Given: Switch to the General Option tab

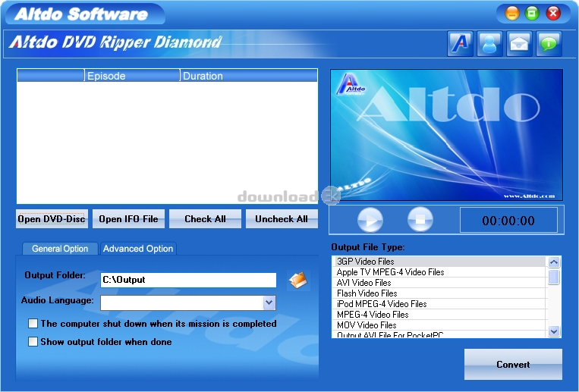Looking at the screenshot, I should point(60,249).
